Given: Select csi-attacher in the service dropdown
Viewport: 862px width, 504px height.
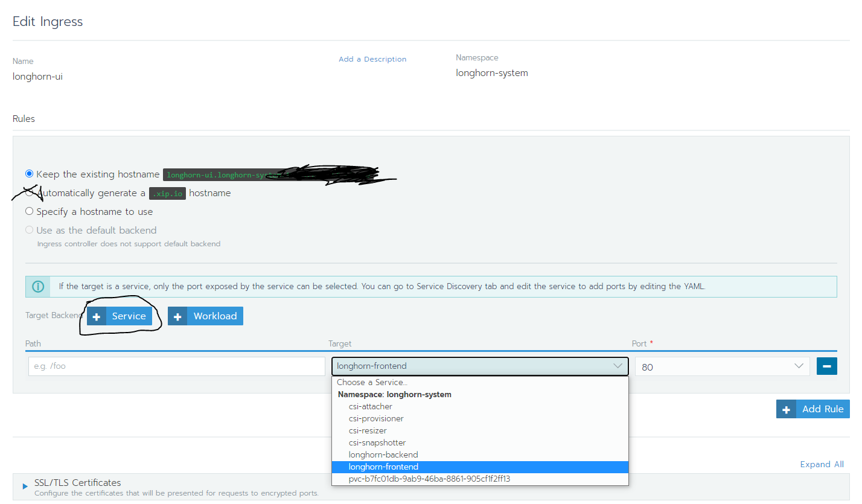Looking at the screenshot, I should coord(370,406).
